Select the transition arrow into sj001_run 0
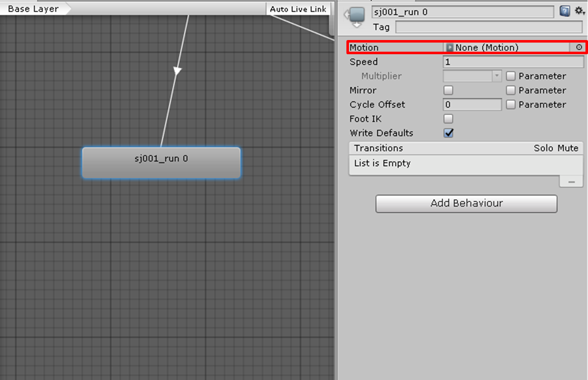588x380 pixels. (x=177, y=70)
